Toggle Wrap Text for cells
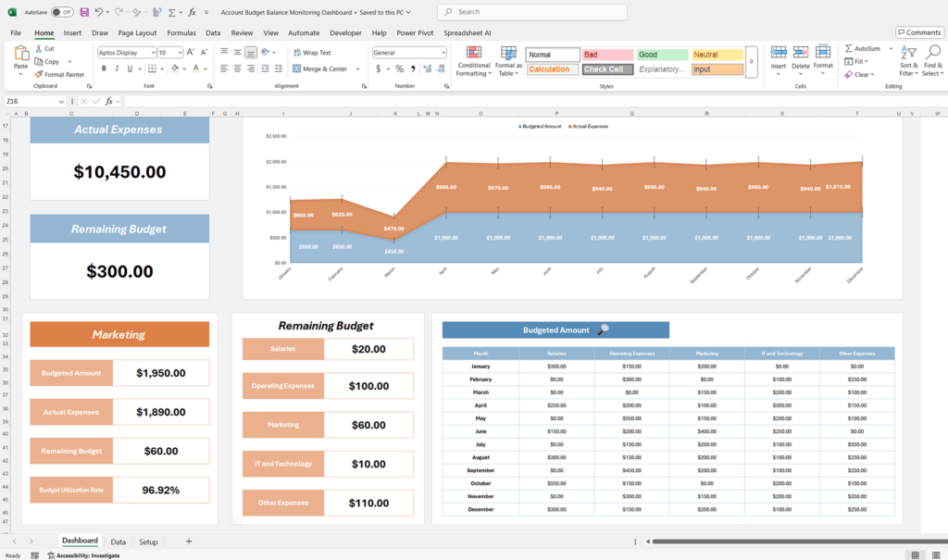 [311, 53]
